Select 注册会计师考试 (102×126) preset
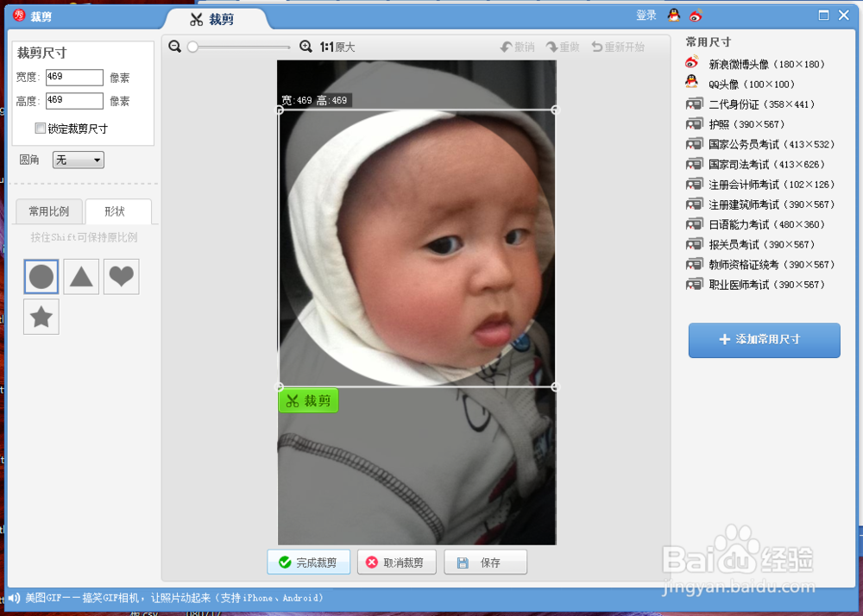 point(762,185)
